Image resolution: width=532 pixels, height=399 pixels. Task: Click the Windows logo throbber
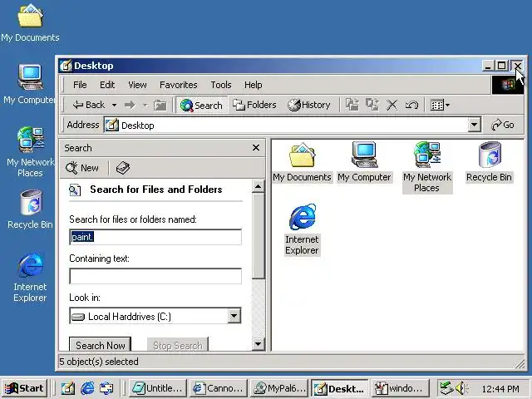click(508, 85)
